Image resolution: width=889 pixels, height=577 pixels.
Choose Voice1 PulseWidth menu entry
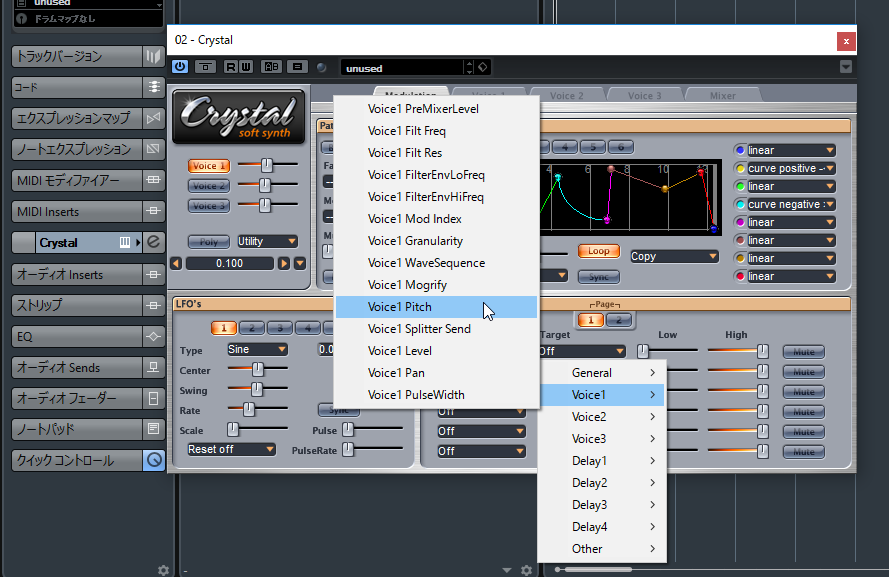[437, 395]
